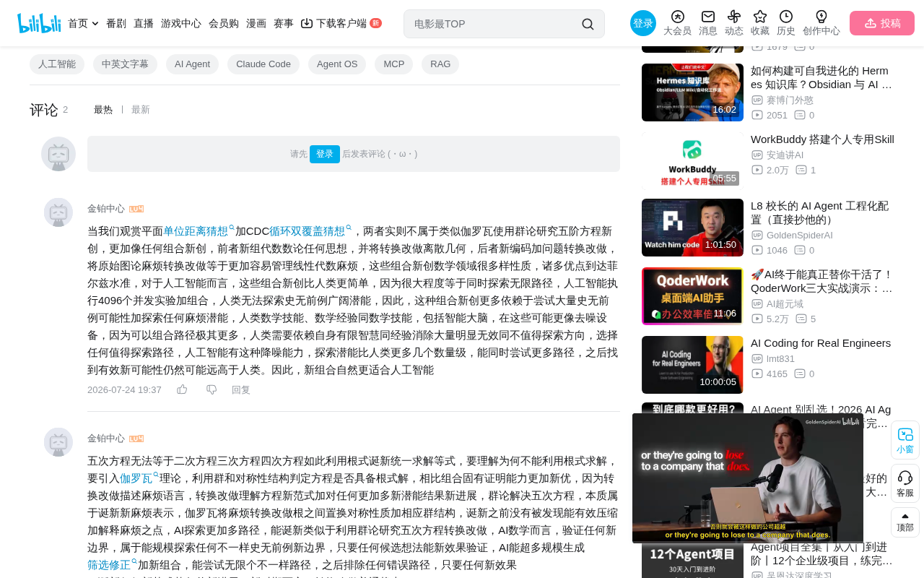Open the 大会员 icon
The image size is (924, 578).
coord(677,17)
